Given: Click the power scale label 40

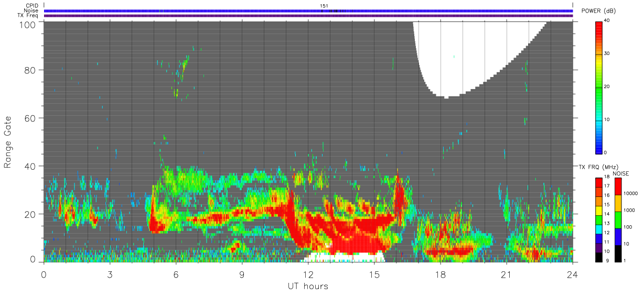Looking at the screenshot, I should 606,21.
